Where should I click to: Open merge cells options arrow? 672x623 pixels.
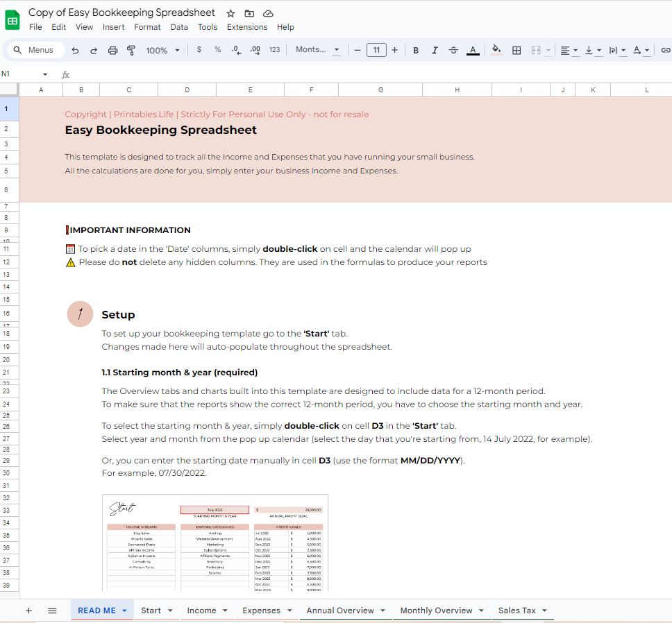(x=548, y=51)
